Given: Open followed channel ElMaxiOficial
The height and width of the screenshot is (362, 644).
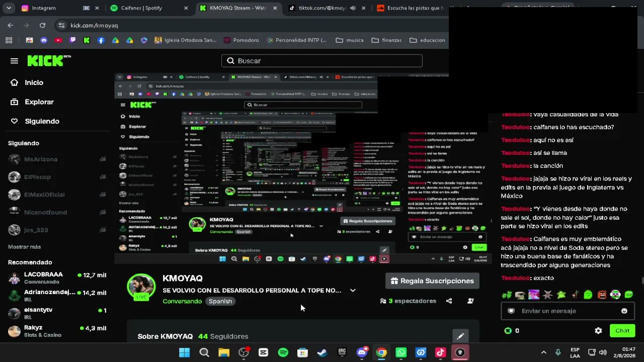Looking at the screenshot, I should pos(57,195).
